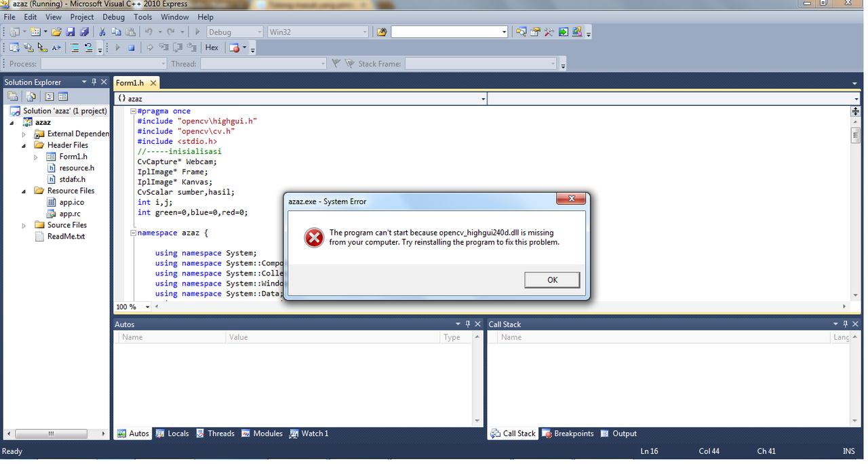The width and height of the screenshot is (868, 464).
Task: Open the Debug menu
Action: (x=113, y=17)
